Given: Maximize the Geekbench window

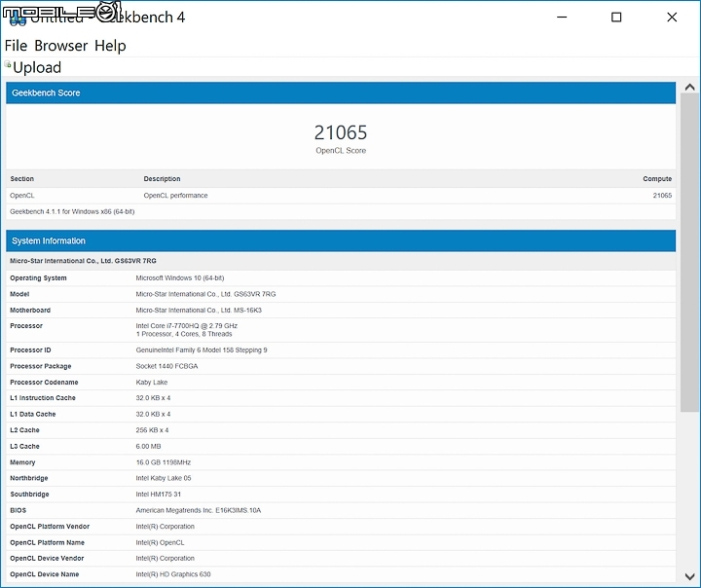Looking at the screenshot, I should pos(616,17).
